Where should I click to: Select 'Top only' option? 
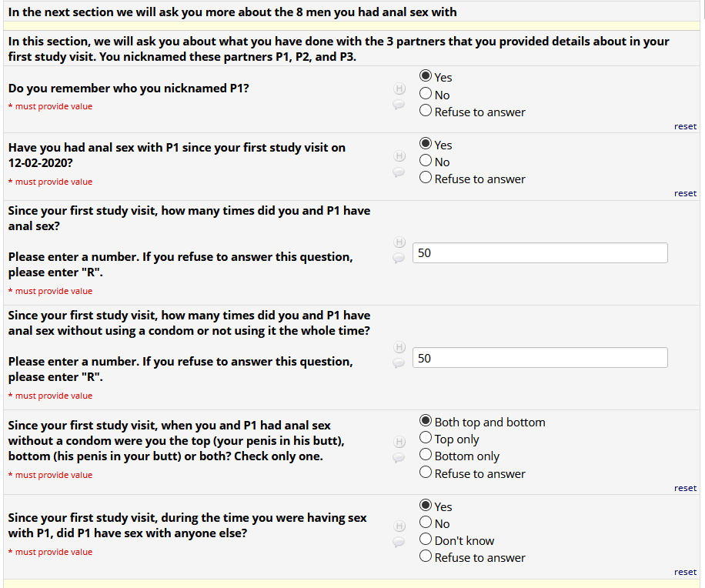(x=426, y=439)
